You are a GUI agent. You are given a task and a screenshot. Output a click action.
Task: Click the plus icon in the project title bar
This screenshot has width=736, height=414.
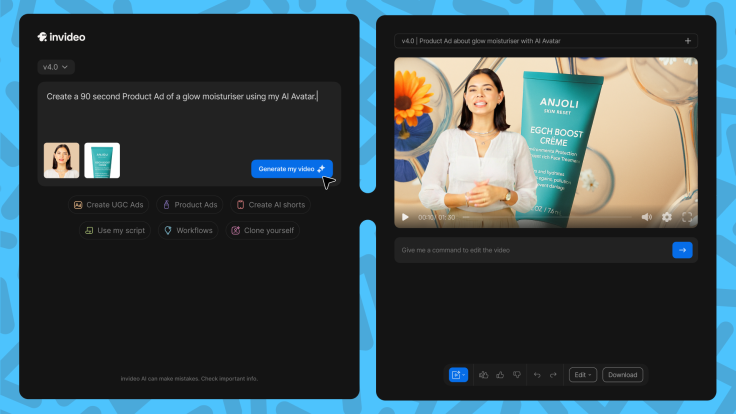pyautogui.click(x=688, y=41)
